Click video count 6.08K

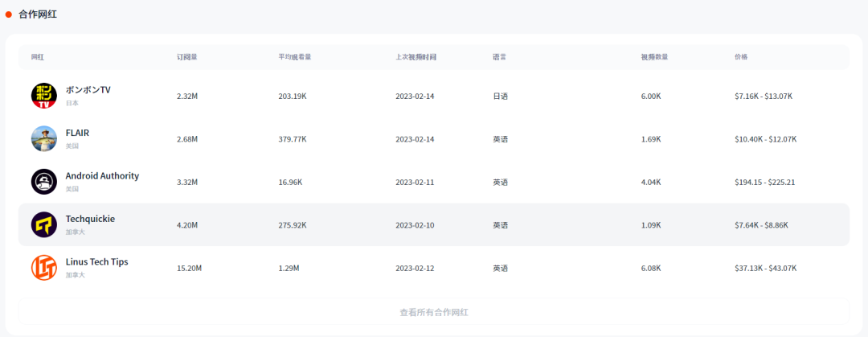tap(651, 269)
